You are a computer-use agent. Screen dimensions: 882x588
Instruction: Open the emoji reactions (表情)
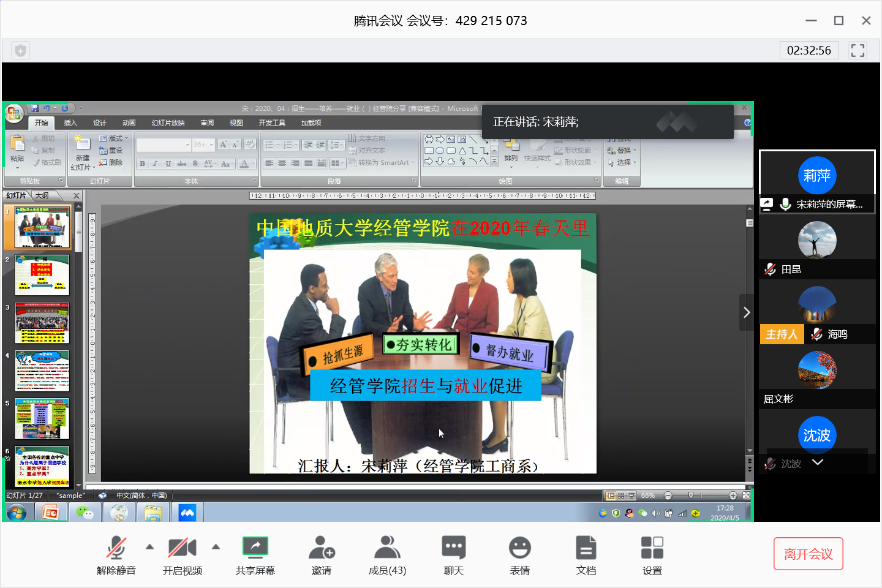point(519,554)
